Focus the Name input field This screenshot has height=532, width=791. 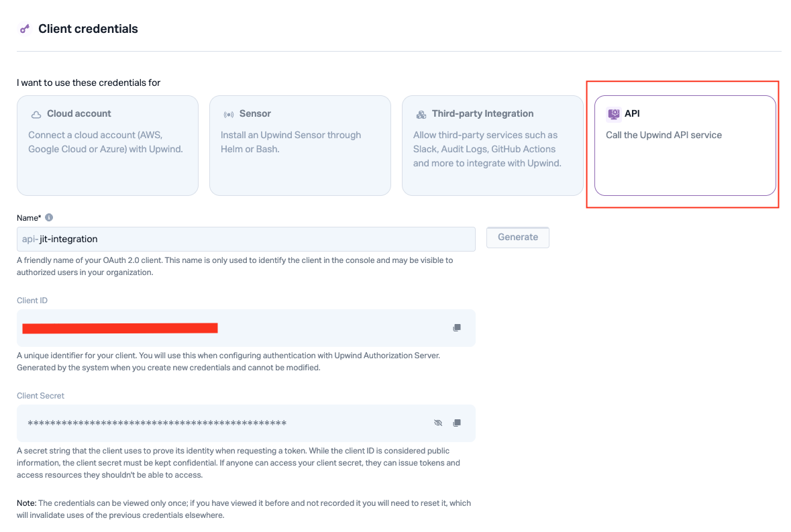click(x=246, y=239)
